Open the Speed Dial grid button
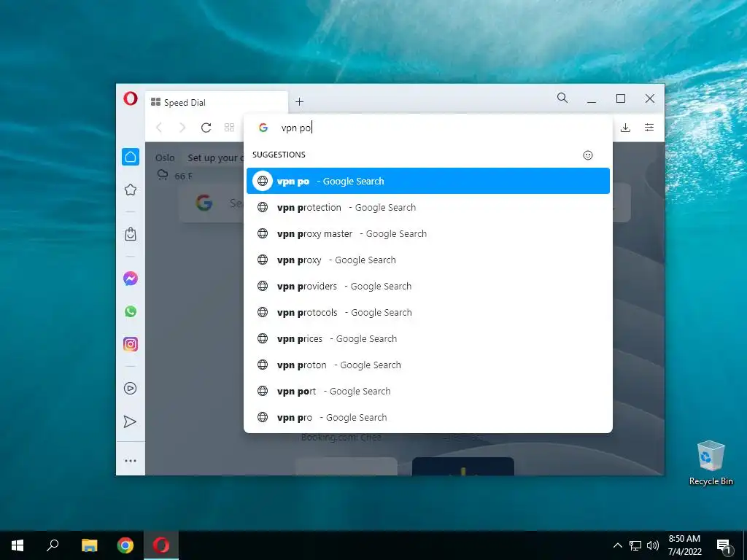 pyautogui.click(x=229, y=128)
